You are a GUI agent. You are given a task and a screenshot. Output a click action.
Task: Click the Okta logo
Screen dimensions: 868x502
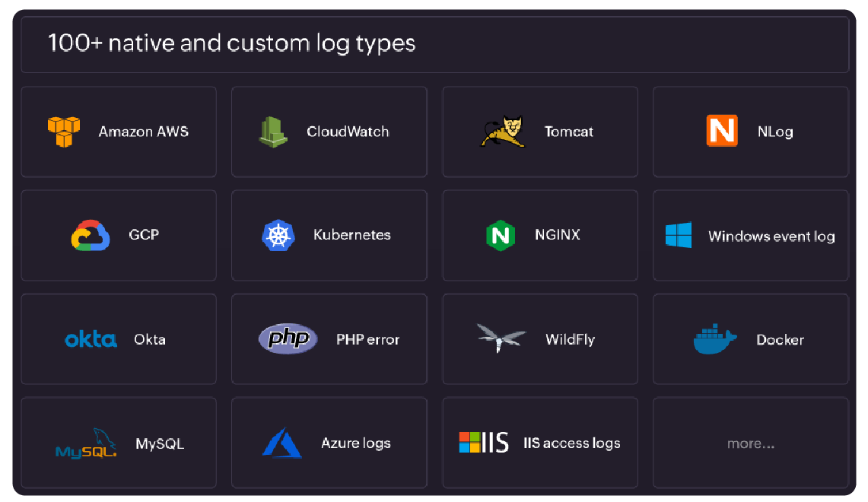(91, 339)
